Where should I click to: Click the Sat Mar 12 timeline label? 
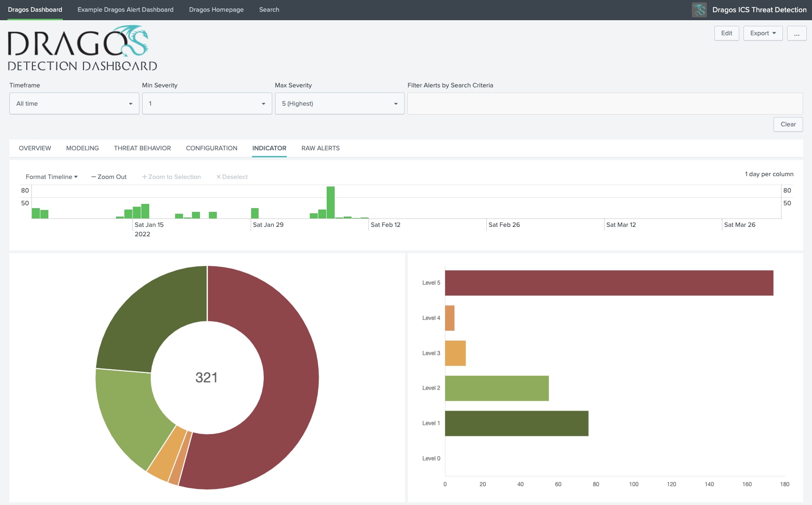pos(621,225)
